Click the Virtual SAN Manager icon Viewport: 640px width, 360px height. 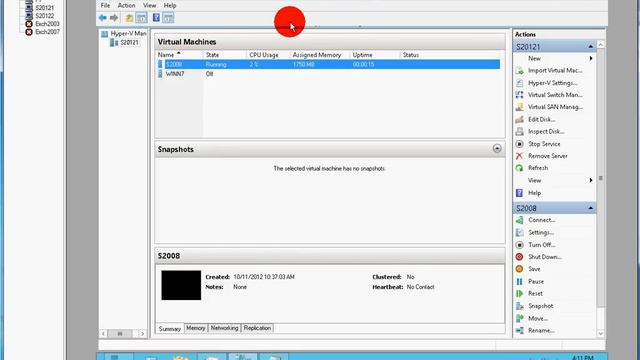pos(519,107)
